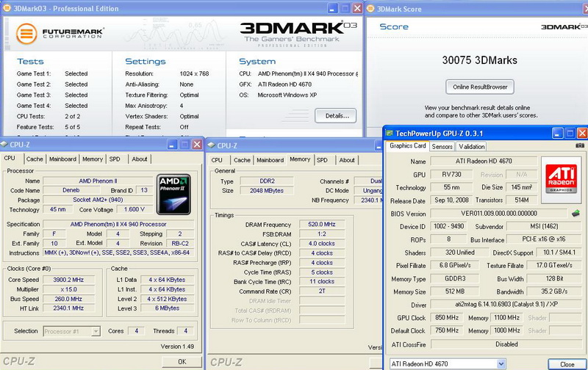Open Cache tab in left CPU-Z window
Viewport: 588px width, 370px height.
pos(35,159)
